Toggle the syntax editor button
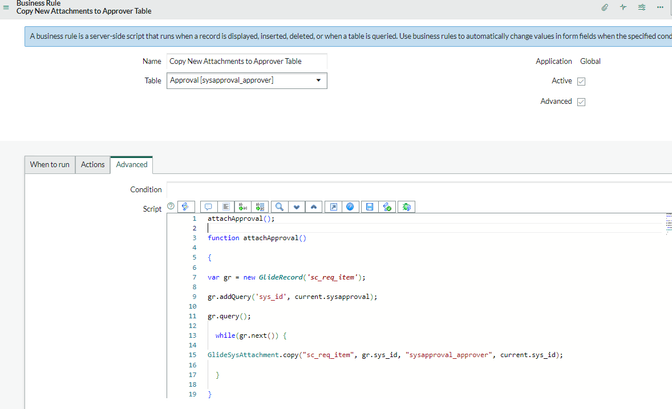Viewport: 672px width, 409px height. [186, 207]
